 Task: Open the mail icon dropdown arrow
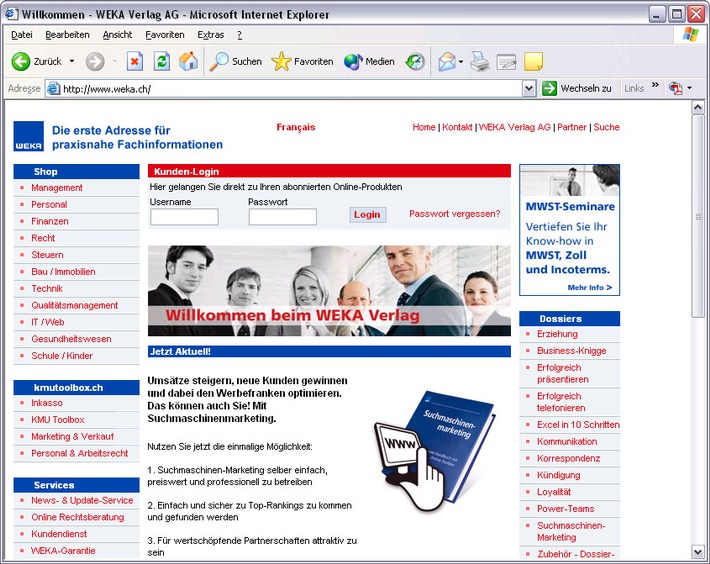pyautogui.click(x=461, y=62)
